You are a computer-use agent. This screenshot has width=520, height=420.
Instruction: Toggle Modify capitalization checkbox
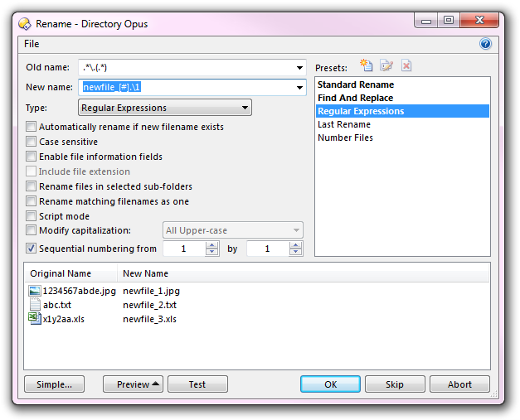(x=32, y=230)
